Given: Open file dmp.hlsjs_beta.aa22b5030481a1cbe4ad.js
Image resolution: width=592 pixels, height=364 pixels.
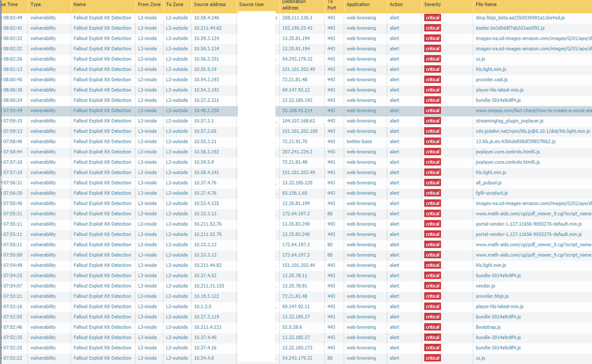Looking at the screenshot, I should click(x=520, y=18).
